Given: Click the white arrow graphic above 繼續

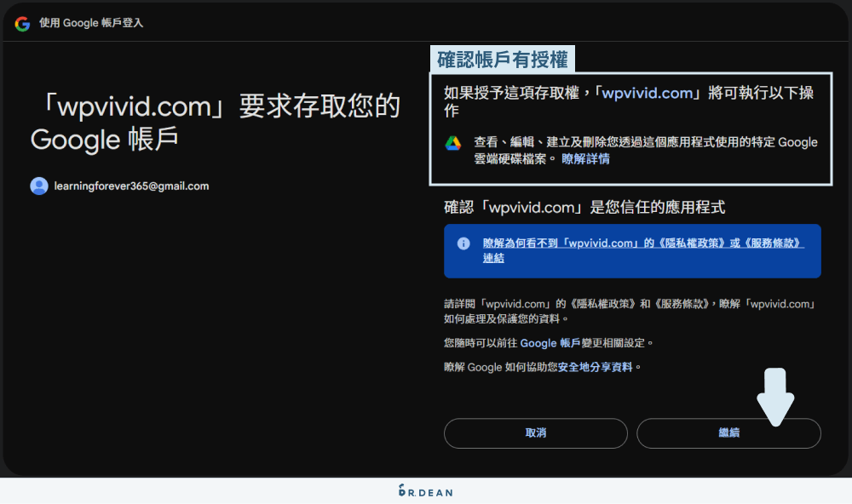Looking at the screenshot, I should [775, 396].
